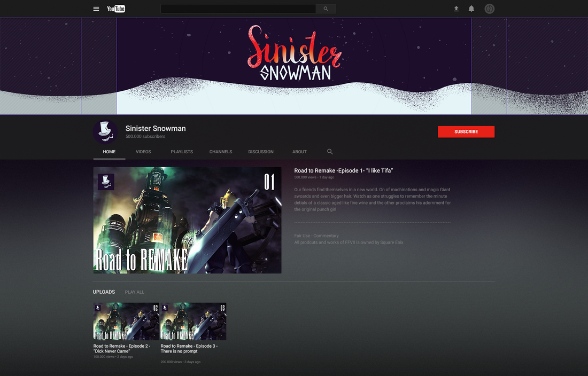Switch to the Playlists tab
Viewport: 588px width, 376px height.
tap(182, 152)
